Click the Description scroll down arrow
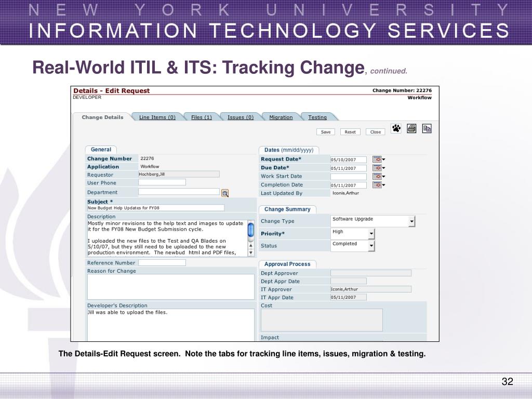Viewport: 532px width, 399px height. point(251,252)
